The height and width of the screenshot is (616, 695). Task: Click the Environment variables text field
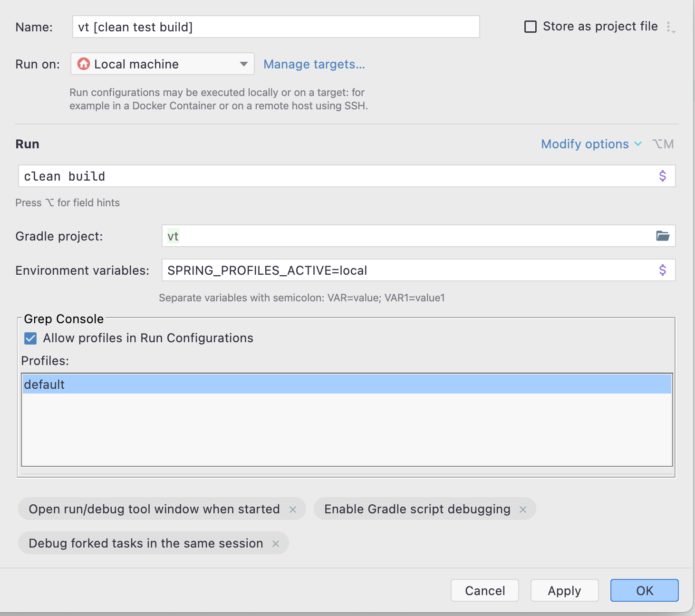point(409,270)
